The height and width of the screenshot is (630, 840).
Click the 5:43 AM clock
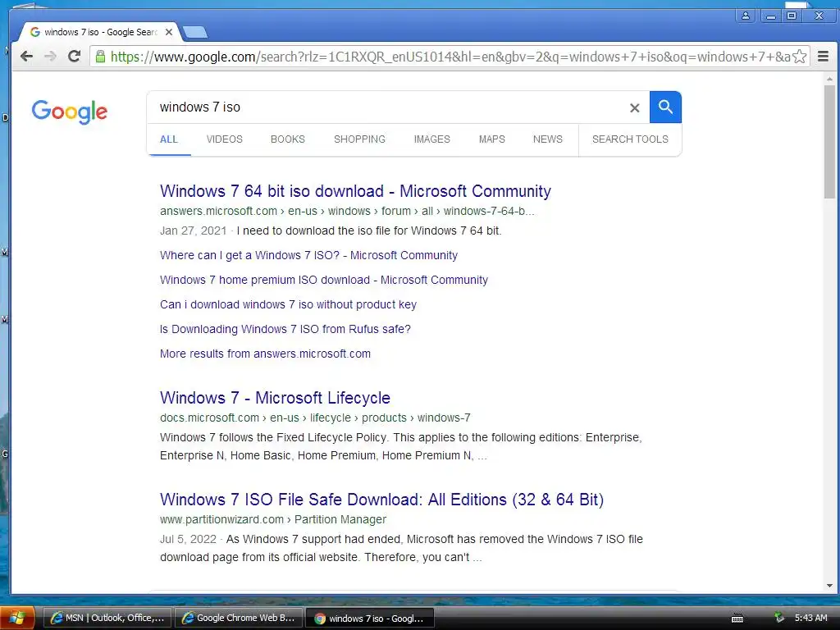click(x=810, y=618)
